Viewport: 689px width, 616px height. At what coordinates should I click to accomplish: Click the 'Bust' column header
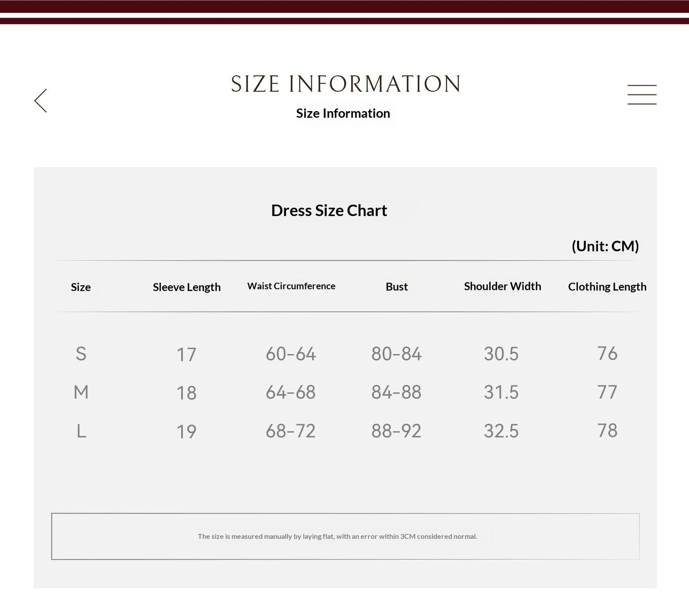pos(397,287)
